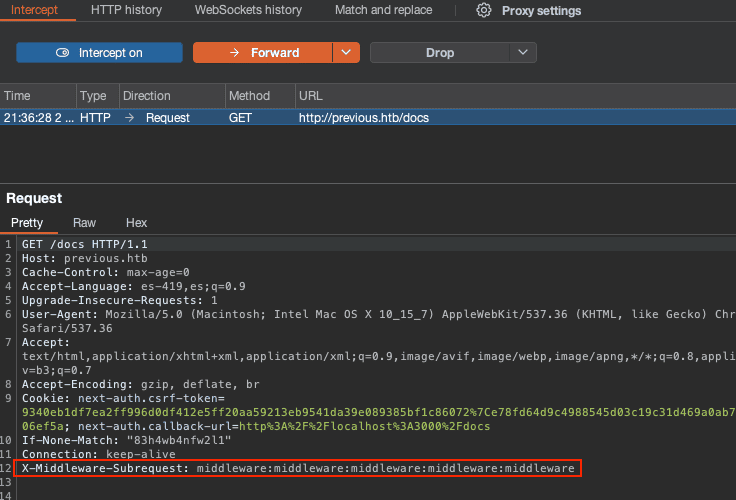Expand the Forward dropdown arrow
Viewport: 736px width, 500px height.
346,53
